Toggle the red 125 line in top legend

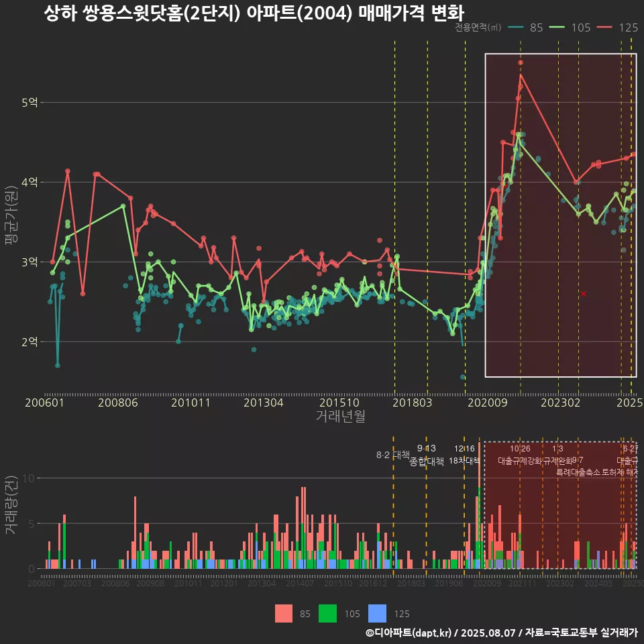click(x=604, y=27)
